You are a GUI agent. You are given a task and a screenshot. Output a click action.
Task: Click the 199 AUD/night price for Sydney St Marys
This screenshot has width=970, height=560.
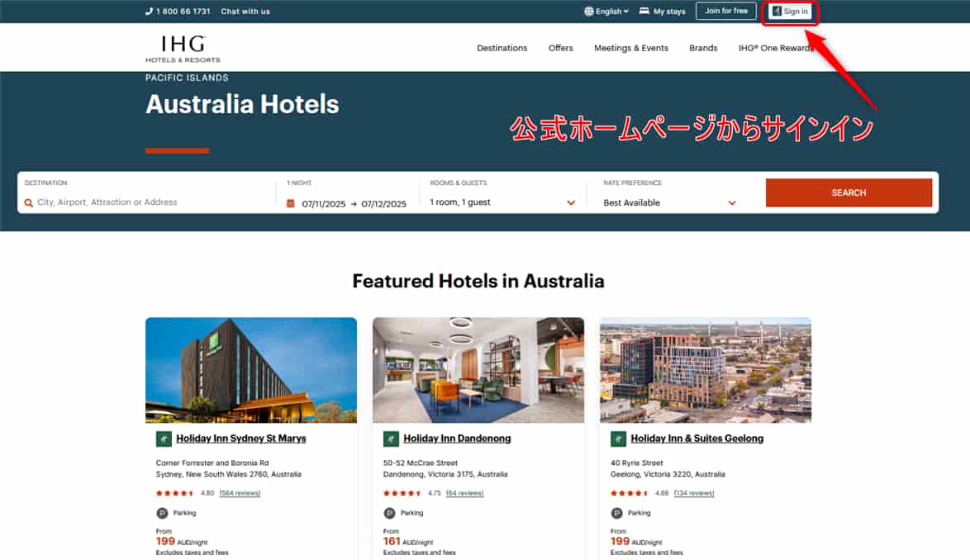181,542
